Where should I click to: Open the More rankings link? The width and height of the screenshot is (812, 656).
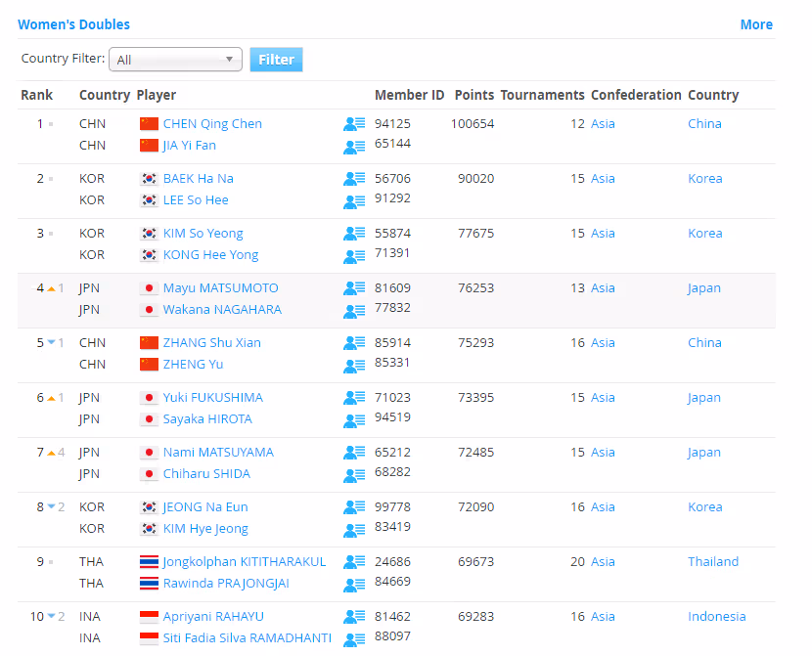(756, 24)
